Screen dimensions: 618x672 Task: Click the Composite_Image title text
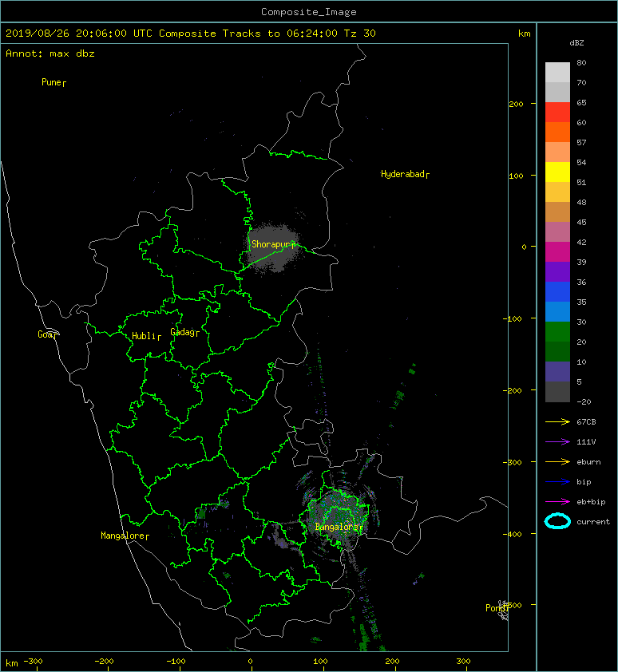[309, 12]
